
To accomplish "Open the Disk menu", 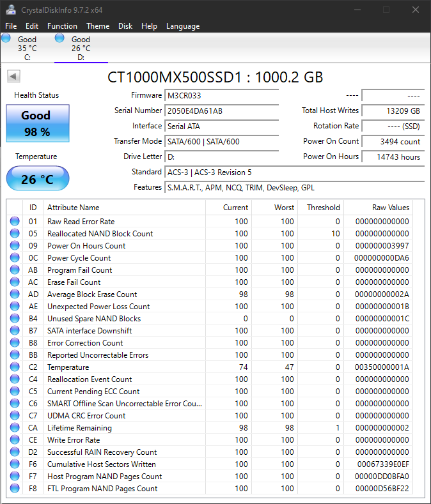I will tap(125, 26).
